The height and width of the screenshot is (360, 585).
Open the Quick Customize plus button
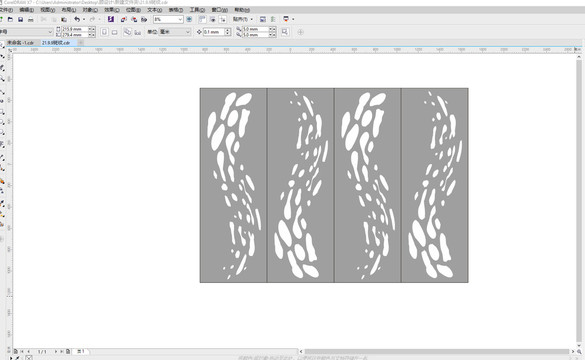point(300,32)
